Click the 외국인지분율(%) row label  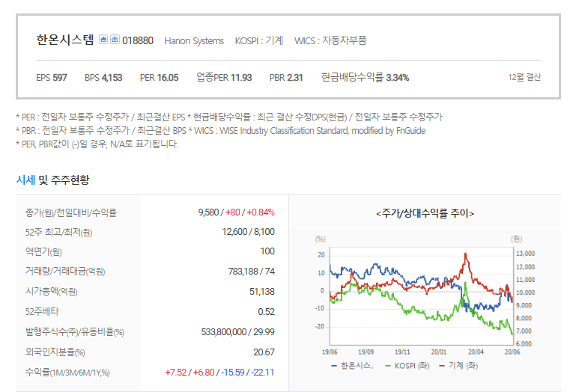[x=55, y=352]
